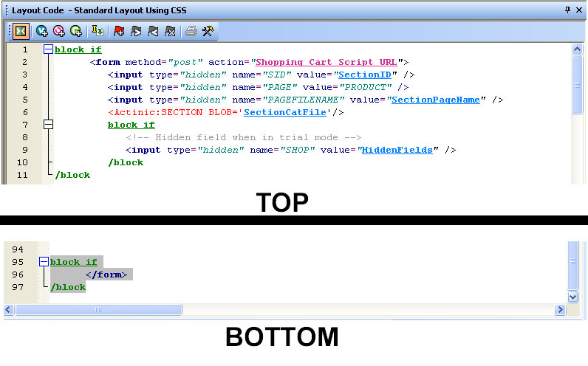Click the horizontal scrollbar right arrow

(561, 311)
